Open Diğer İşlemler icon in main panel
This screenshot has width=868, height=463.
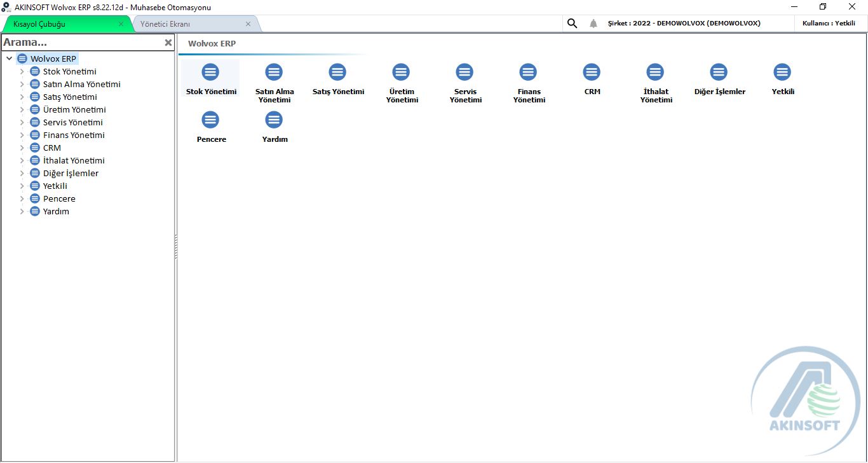pyautogui.click(x=719, y=72)
